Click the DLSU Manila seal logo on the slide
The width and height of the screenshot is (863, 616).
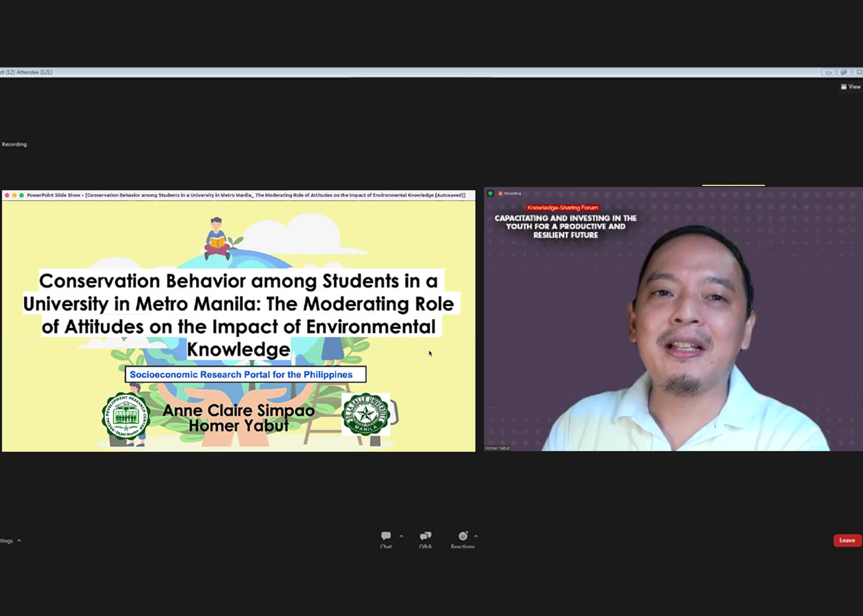click(x=365, y=415)
